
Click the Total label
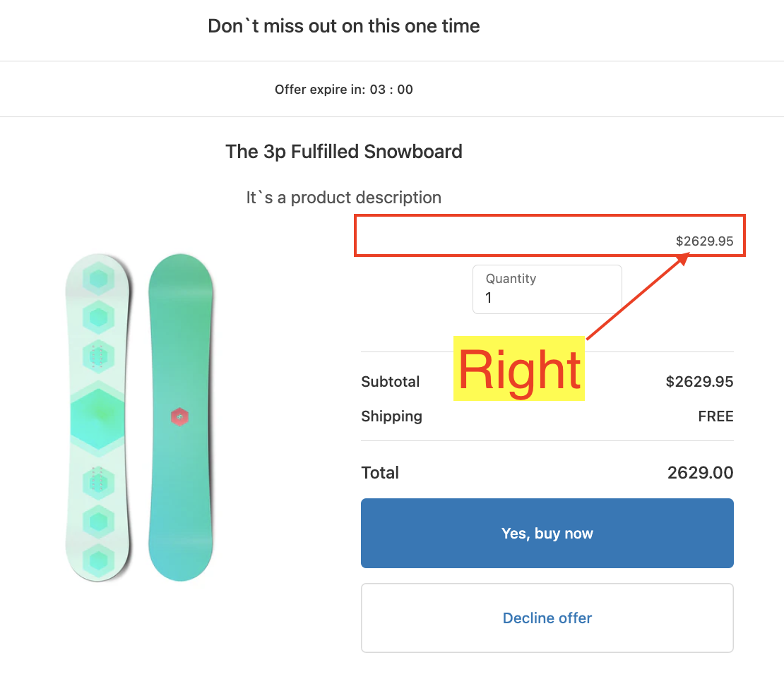[x=380, y=473]
